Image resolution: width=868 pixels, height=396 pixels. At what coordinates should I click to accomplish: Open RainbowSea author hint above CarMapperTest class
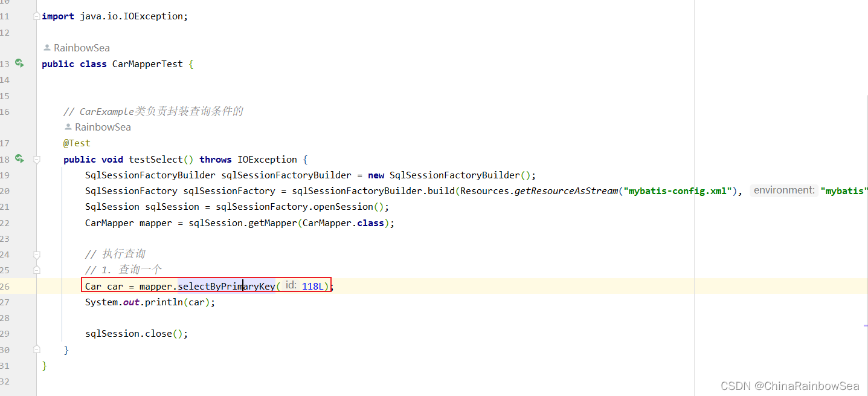click(82, 48)
